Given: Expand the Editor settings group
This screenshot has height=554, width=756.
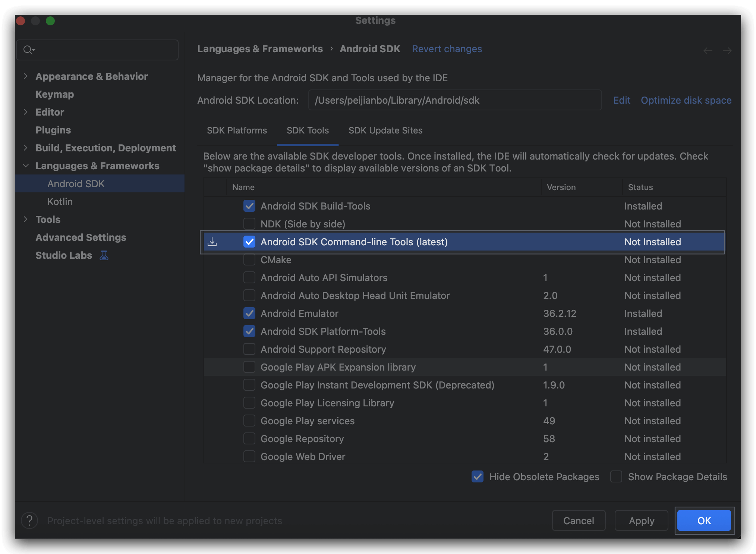Looking at the screenshot, I should tap(25, 112).
